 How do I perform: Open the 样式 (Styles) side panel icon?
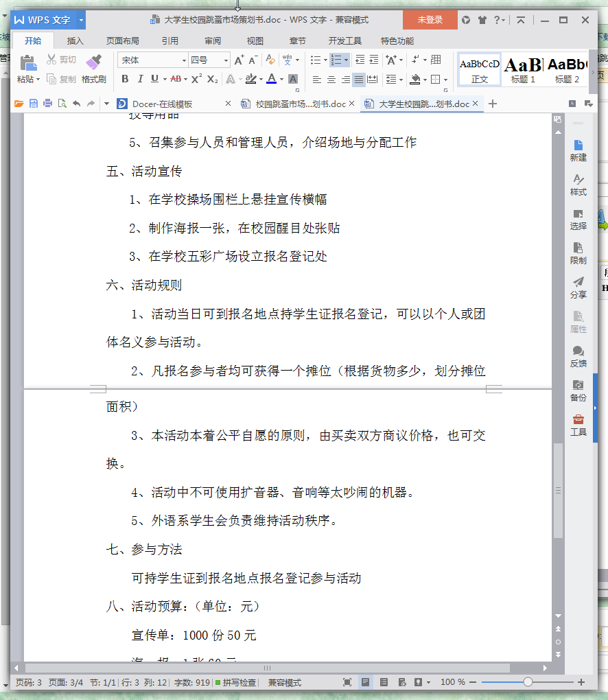(578, 185)
